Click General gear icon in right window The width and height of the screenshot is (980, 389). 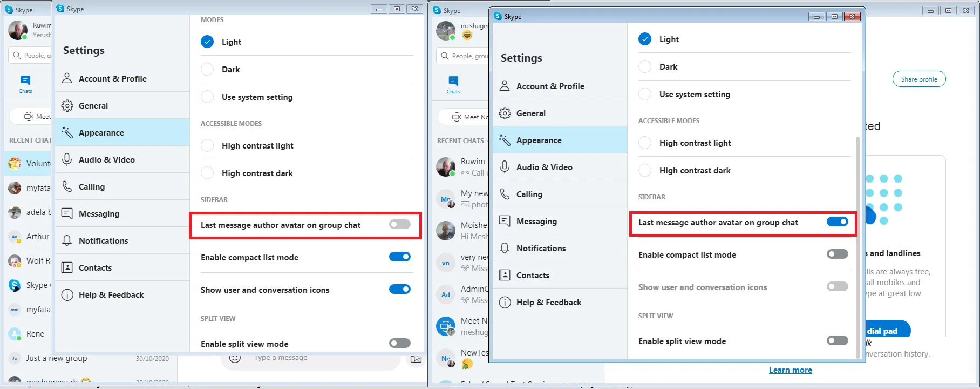[x=505, y=113]
